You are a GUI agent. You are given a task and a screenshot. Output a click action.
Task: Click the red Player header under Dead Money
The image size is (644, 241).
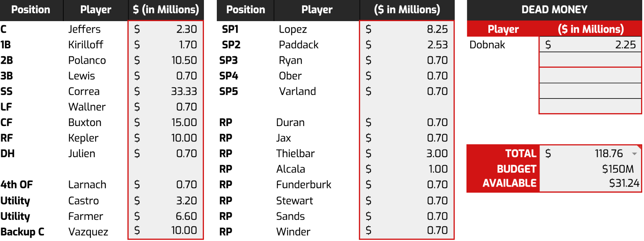pos(503,29)
